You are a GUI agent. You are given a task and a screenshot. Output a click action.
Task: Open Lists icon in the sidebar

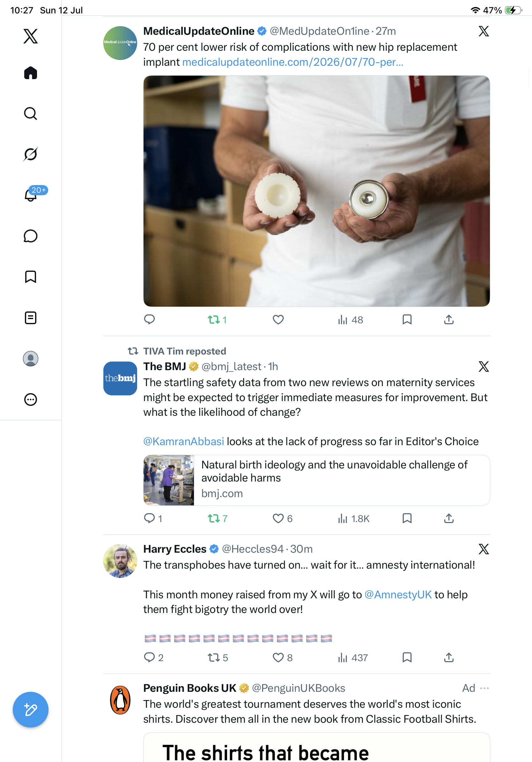pos(31,317)
